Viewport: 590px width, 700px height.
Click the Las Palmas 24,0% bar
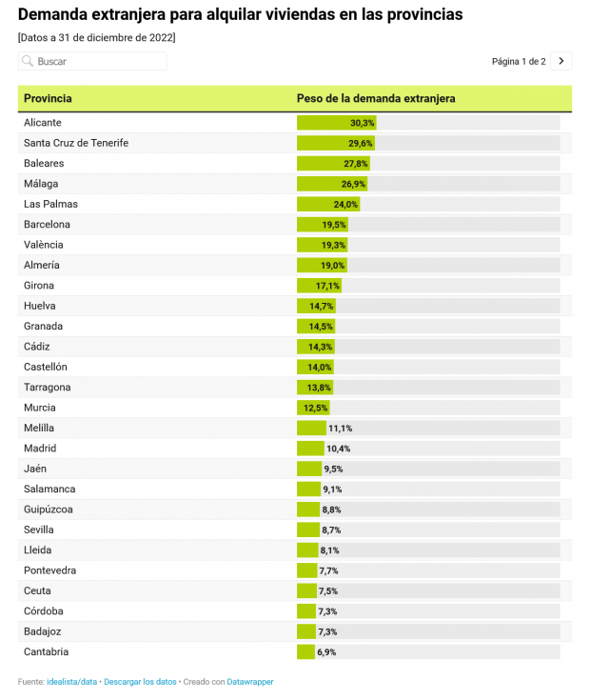pyautogui.click(x=328, y=205)
